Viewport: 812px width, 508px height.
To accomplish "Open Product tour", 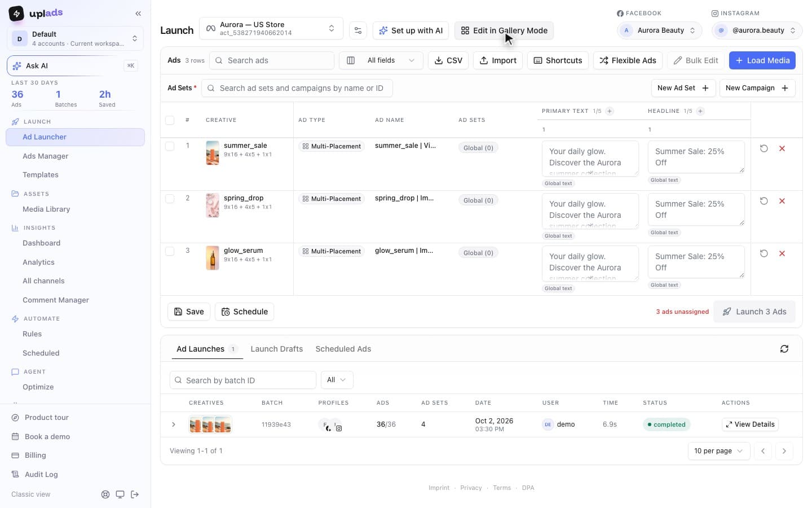I will (46, 418).
